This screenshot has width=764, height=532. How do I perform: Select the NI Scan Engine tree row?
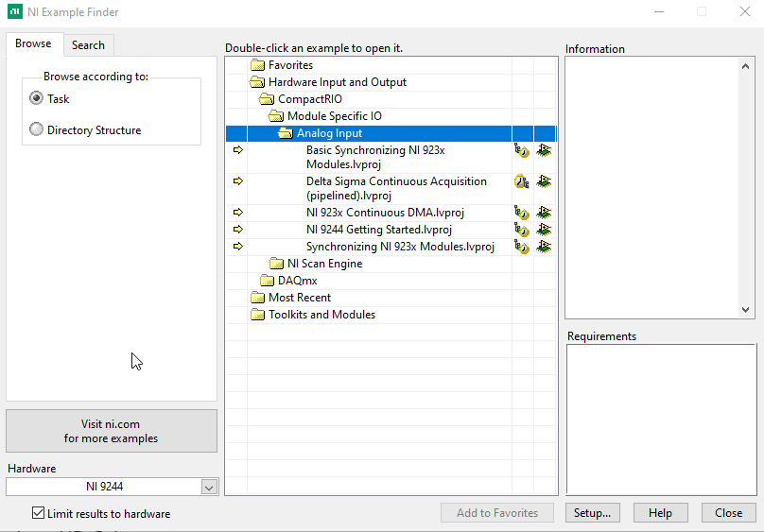[391, 264]
